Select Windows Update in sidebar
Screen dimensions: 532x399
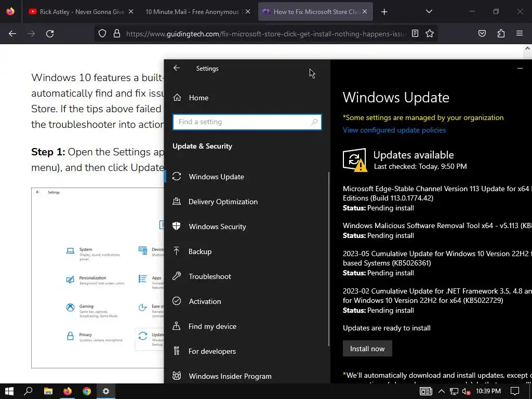pyautogui.click(x=247, y=177)
